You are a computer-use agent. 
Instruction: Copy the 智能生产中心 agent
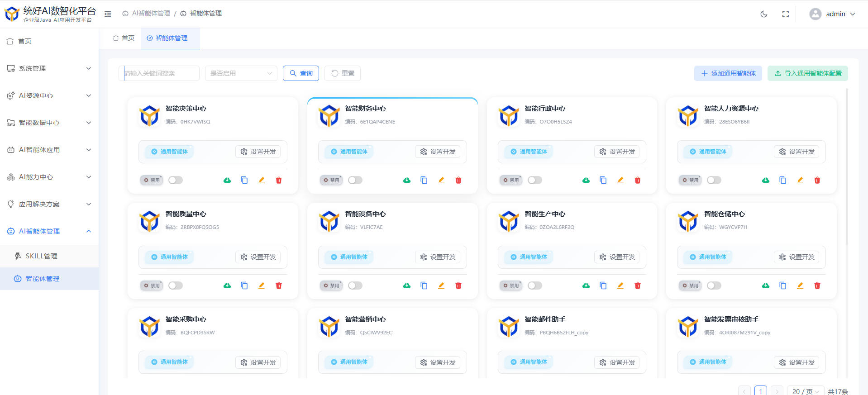pyautogui.click(x=603, y=286)
